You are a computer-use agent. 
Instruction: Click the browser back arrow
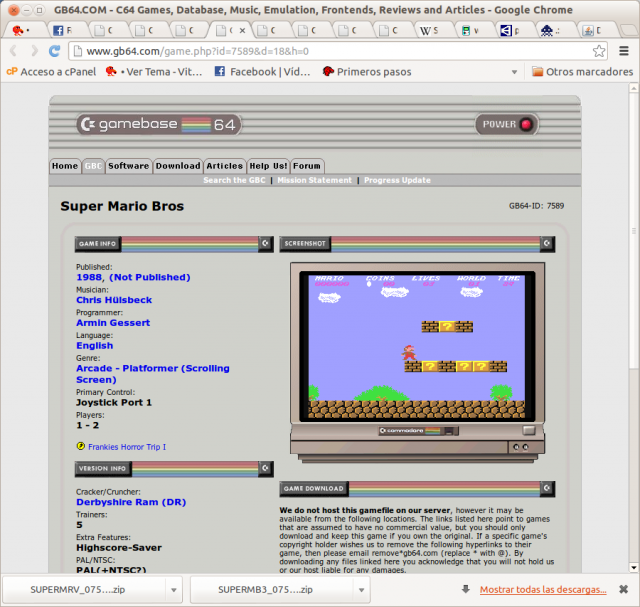tap(13, 51)
